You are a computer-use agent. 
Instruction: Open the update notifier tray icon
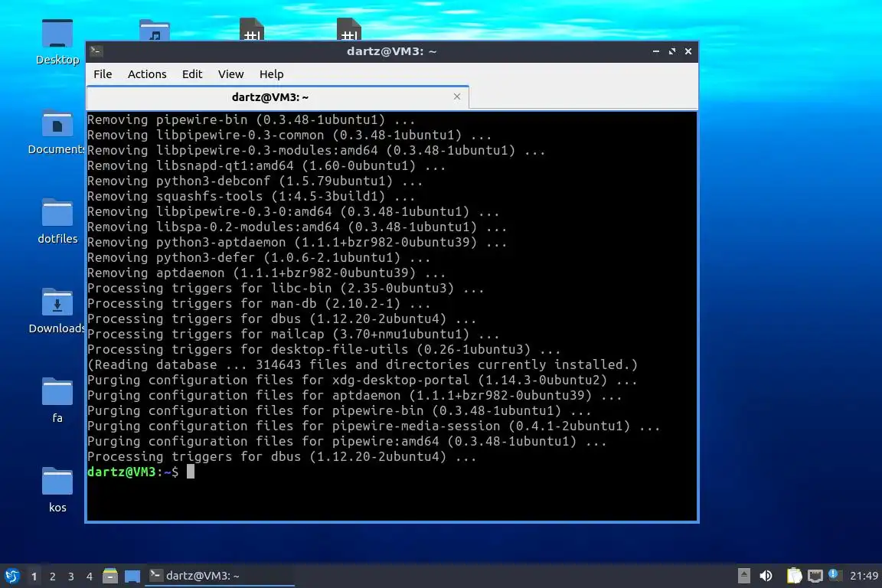click(835, 575)
